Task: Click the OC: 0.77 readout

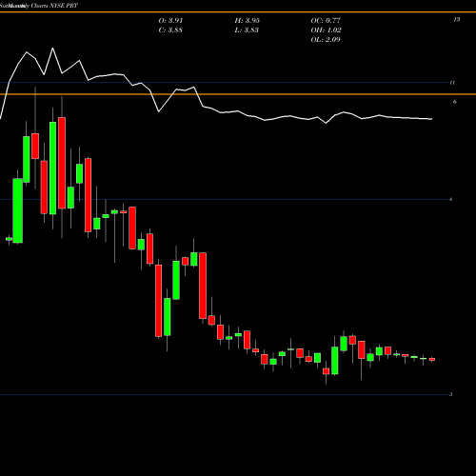Action: pos(326,21)
